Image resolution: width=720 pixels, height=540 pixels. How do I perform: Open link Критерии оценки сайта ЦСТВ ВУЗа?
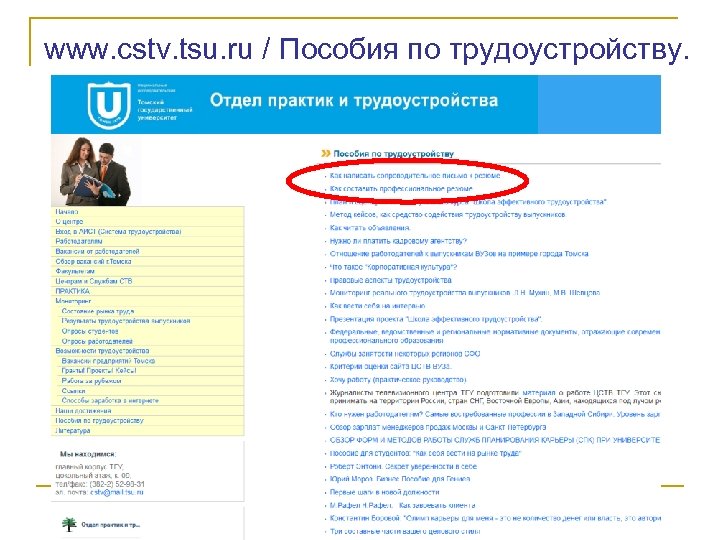[390, 366]
